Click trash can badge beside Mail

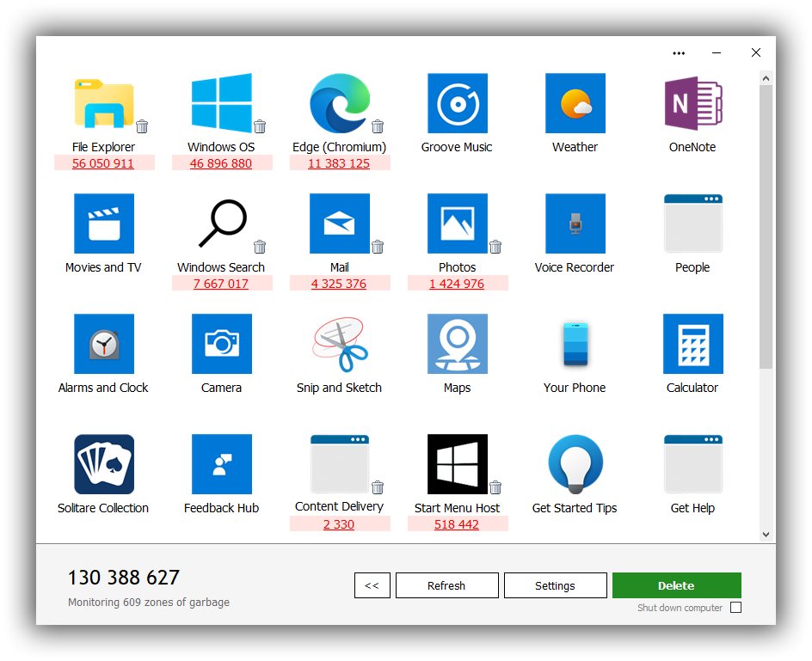(378, 247)
